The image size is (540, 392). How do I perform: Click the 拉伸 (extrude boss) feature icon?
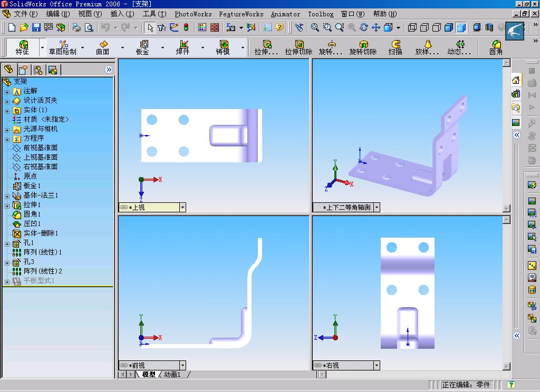266,47
